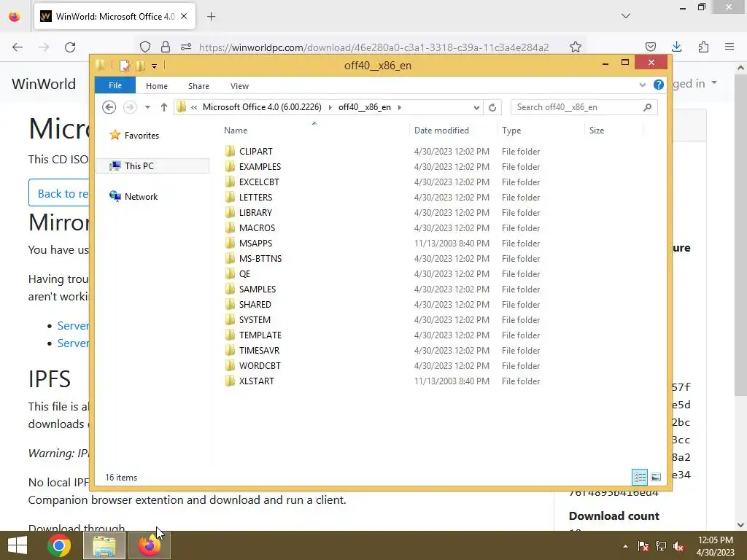
Task: Bookmark this page with star icon
Action: pos(576,47)
